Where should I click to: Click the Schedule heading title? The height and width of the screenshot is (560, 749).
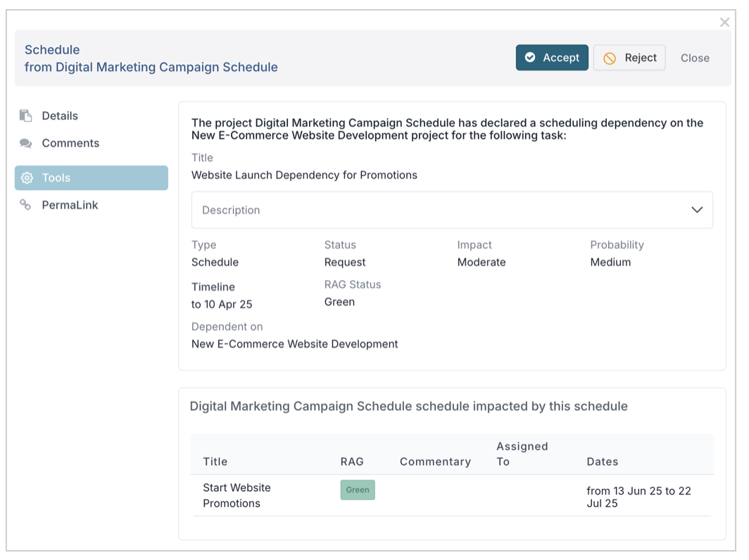click(x=52, y=50)
